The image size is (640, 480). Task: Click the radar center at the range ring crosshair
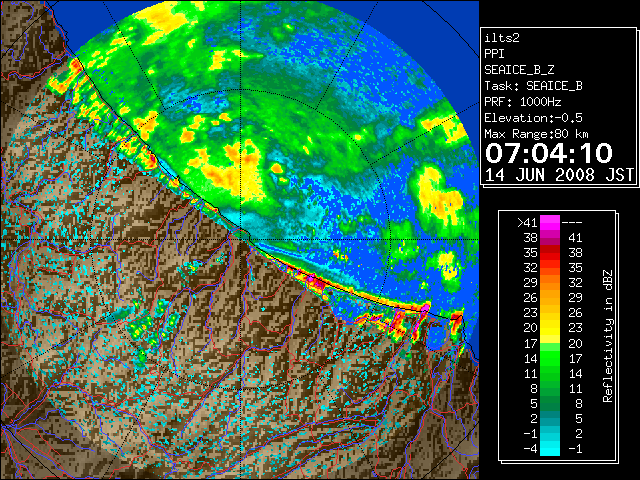(241, 239)
